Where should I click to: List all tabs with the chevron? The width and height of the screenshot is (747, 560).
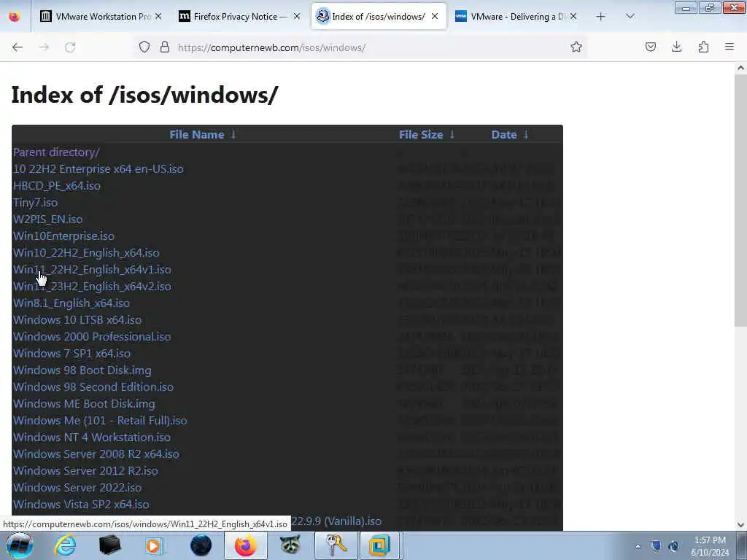point(630,17)
